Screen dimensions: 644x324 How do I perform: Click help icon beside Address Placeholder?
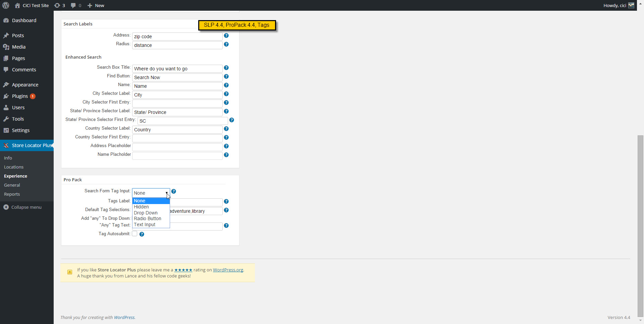[x=226, y=146]
